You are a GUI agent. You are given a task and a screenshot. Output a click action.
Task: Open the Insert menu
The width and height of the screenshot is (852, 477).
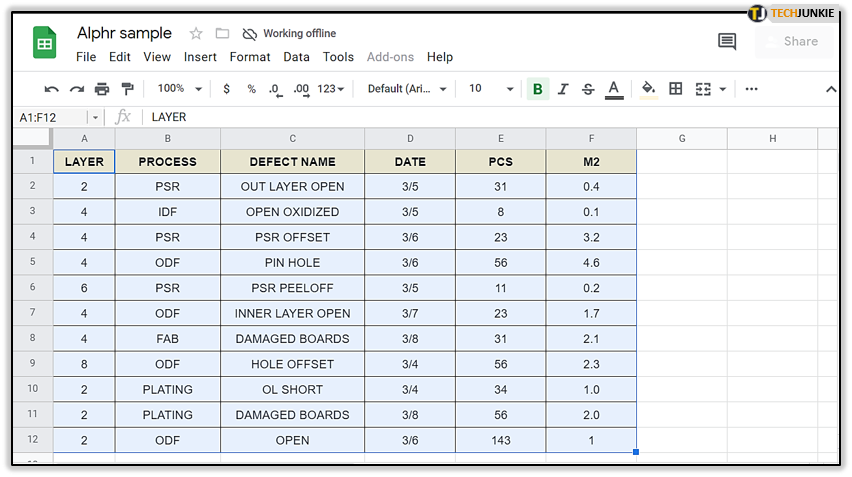[200, 57]
